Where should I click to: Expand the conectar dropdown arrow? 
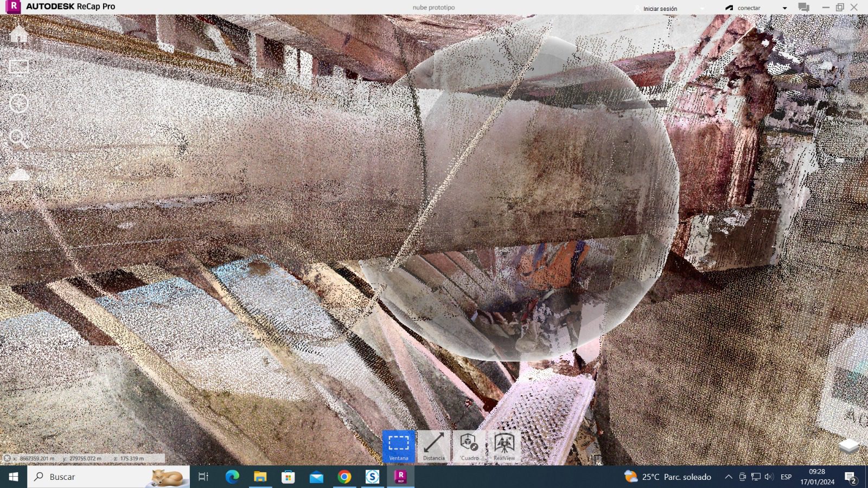point(784,8)
